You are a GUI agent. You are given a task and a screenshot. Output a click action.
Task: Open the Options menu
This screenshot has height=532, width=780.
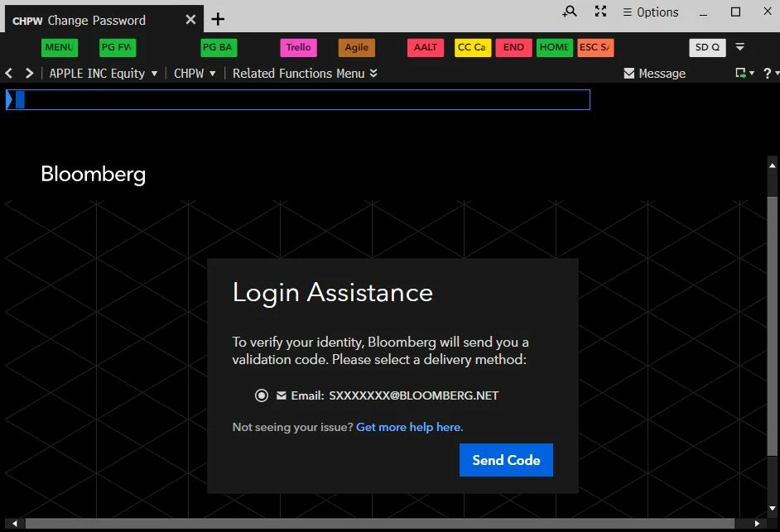[651, 12]
